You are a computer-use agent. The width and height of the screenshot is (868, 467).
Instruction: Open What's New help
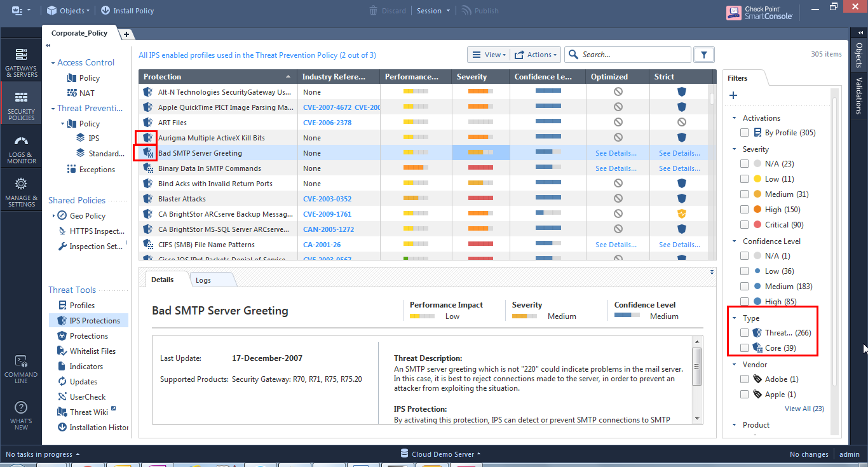pyautogui.click(x=21, y=416)
